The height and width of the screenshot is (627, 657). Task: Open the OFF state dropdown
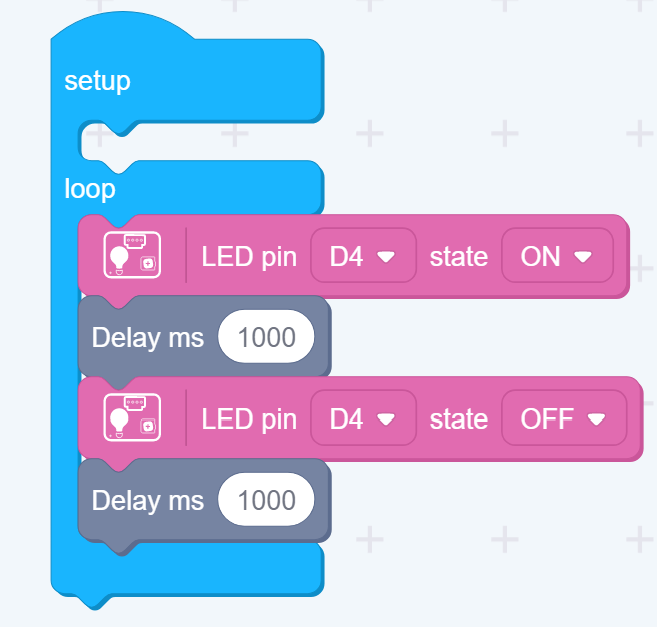564,418
